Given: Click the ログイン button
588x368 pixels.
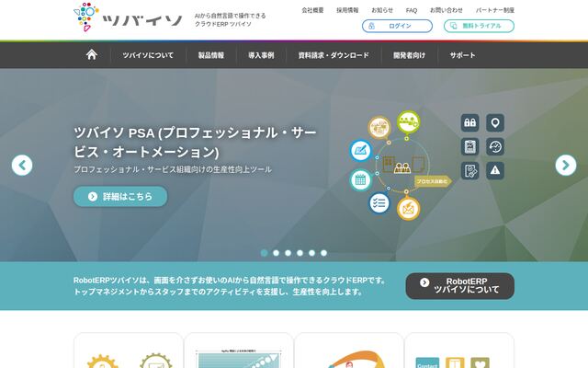Looking at the screenshot, I should coord(397,26).
